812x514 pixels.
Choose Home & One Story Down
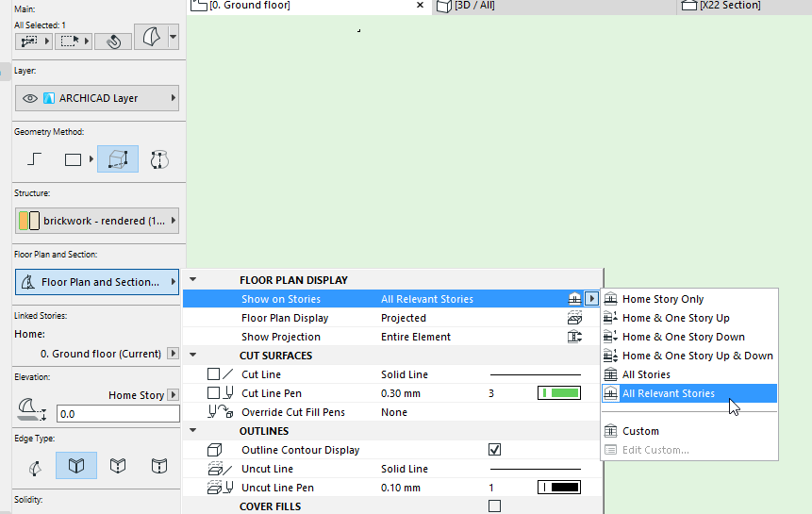click(x=689, y=337)
